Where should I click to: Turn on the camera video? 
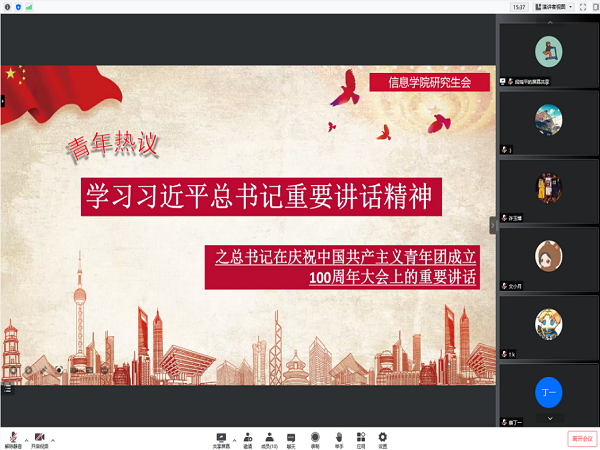pos(40,440)
